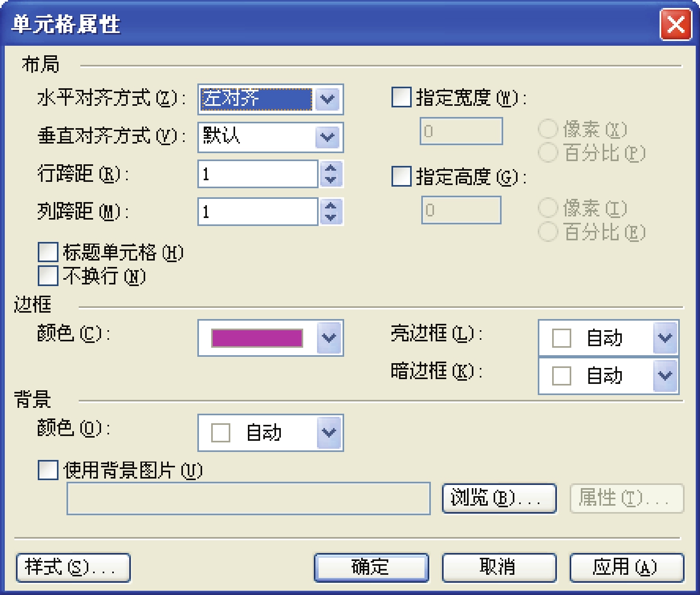
Task: Tick the 使用背景图片 checkbox
Action: pyautogui.click(x=48, y=470)
